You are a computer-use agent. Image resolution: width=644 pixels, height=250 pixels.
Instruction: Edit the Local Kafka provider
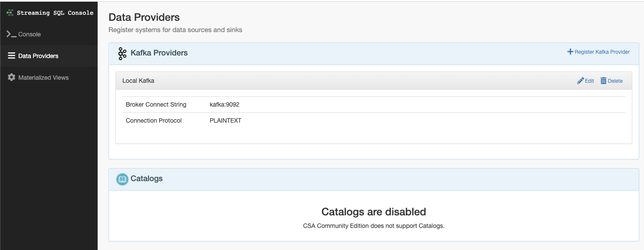(589, 81)
